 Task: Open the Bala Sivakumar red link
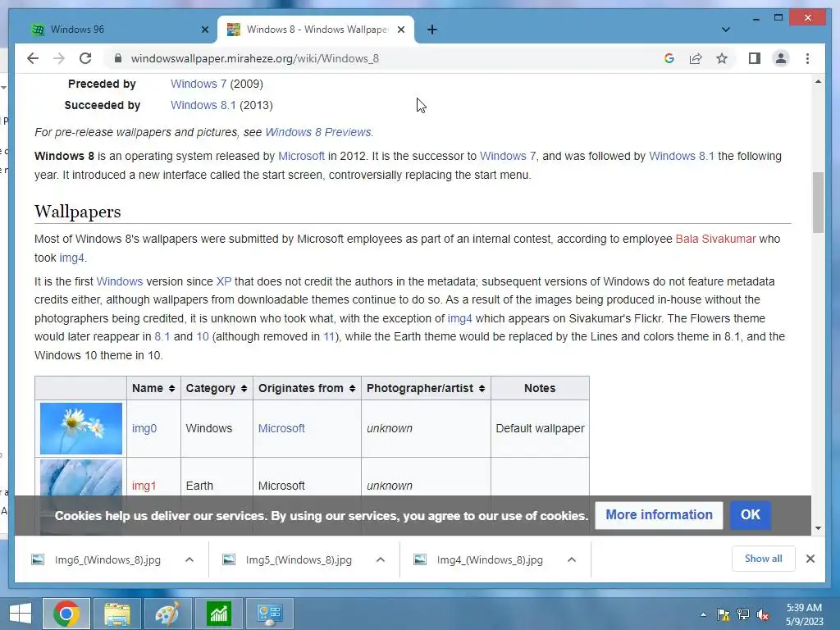point(715,239)
